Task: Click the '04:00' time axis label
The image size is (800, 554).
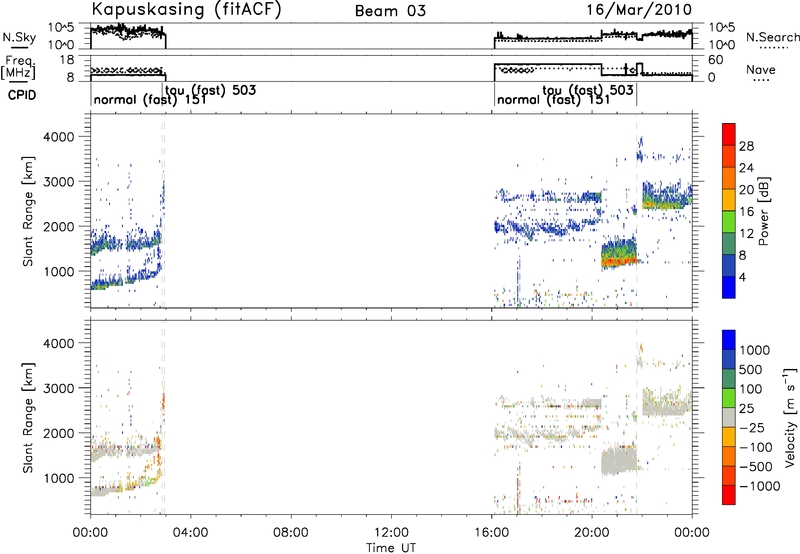Action: [190, 533]
